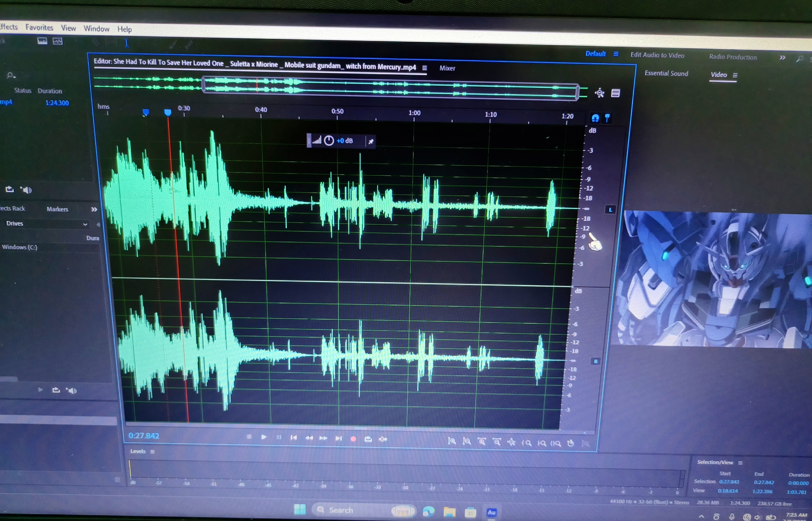Toggle Skip Selection in the transport bar

(383, 439)
